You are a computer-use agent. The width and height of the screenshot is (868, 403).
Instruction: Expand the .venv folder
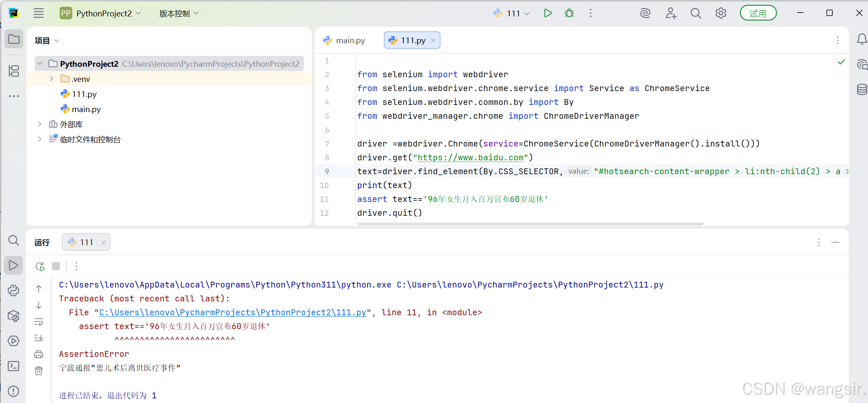click(x=51, y=79)
